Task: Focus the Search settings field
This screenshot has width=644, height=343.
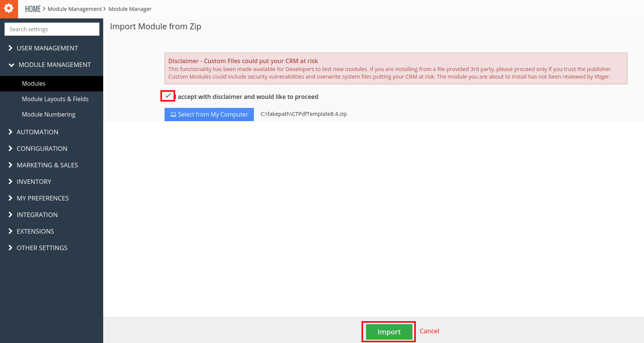Action: [x=52, y=29]
